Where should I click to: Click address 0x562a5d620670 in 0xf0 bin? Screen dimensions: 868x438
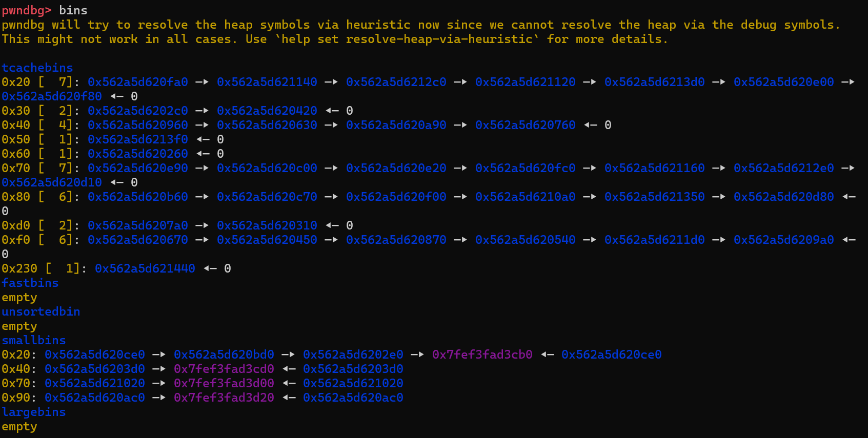pyautogui.click(x=138, y=240)
